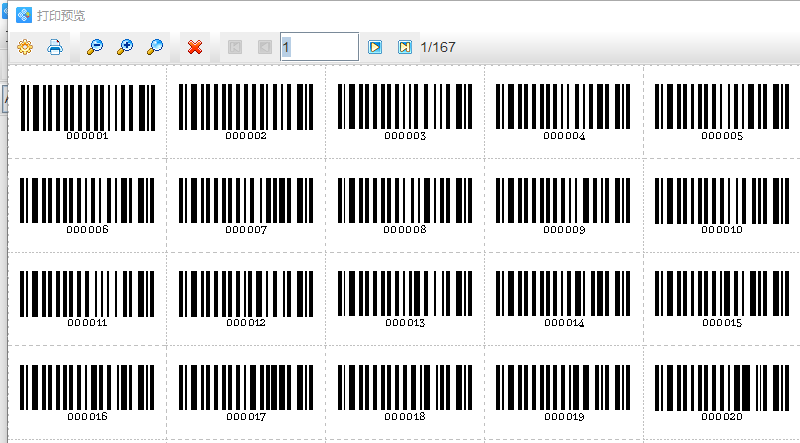800x443 pixels.
Task: Click the print preview app logo icon
Action: tap(24, 15)
